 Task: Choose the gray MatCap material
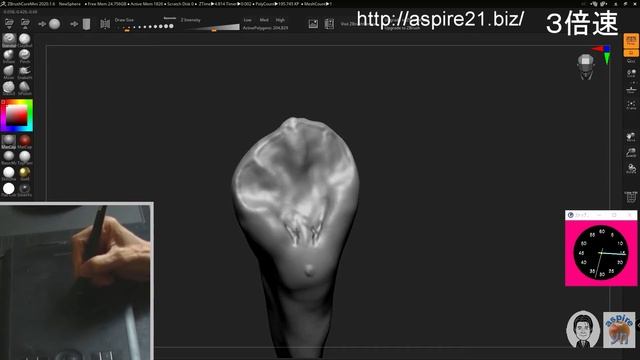[x=9, y=141]
